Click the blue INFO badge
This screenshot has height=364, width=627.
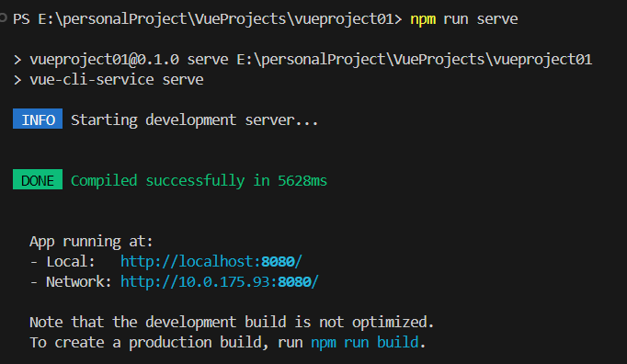(38, 119)
